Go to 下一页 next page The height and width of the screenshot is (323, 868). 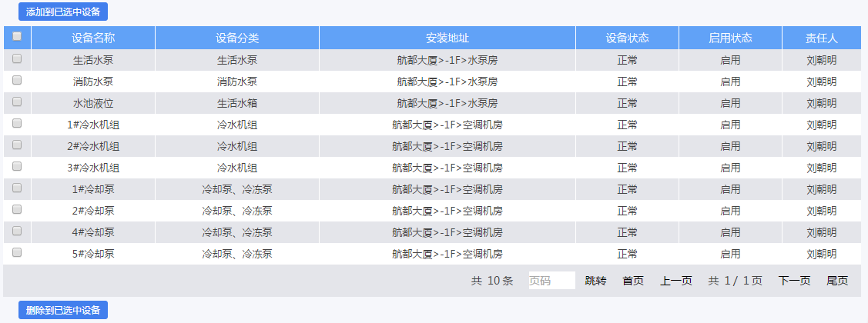[x=794, y=281]
